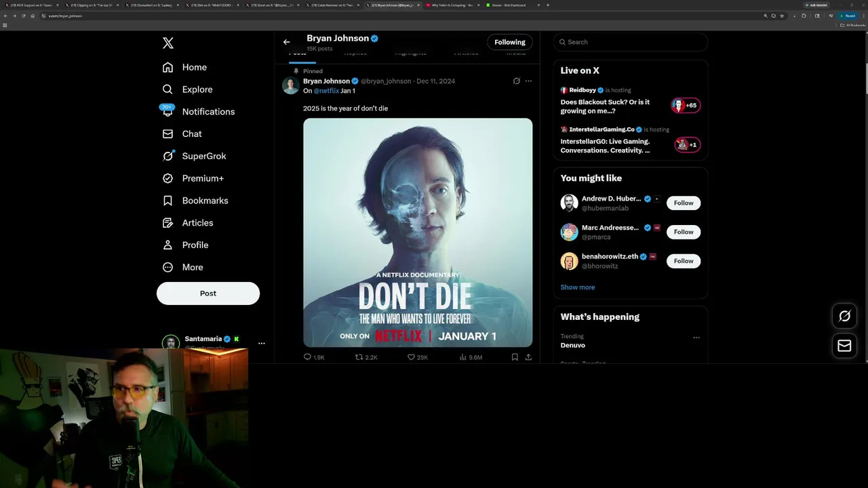Open Santamaria account options dots
The image size is (868, 488).
pos(261,343)
